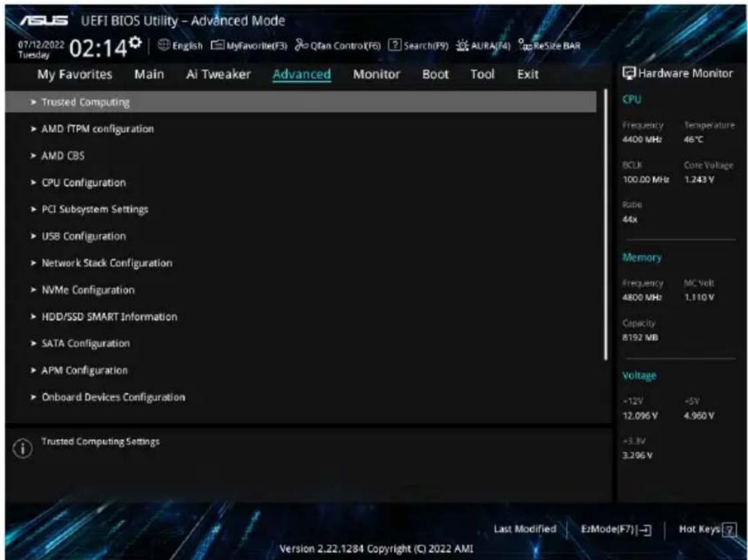Open Onboard Devices Configuration entry
This screenshot has width=748, height=560.
point(113,397)
